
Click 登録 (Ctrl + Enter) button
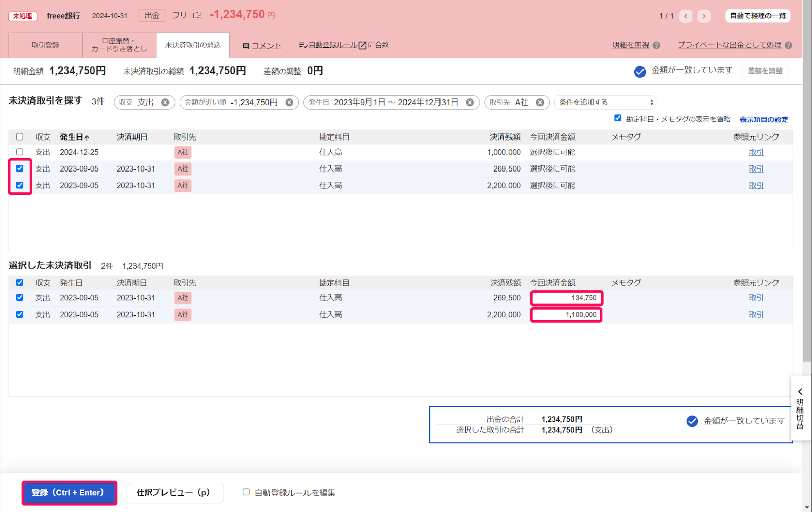(x=70, y=493)
